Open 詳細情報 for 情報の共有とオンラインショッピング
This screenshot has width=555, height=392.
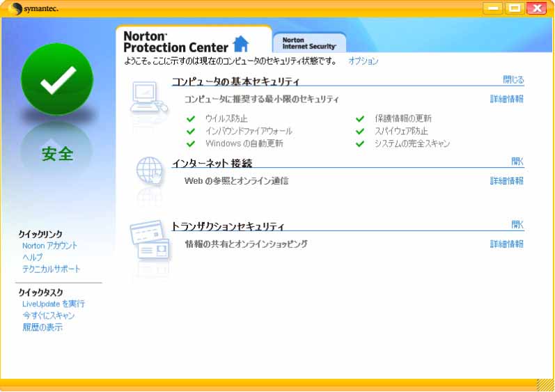point(506,244)
